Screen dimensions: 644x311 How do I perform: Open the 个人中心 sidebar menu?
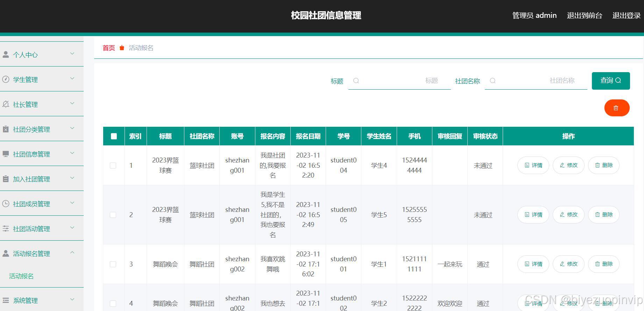coord(42,54)
